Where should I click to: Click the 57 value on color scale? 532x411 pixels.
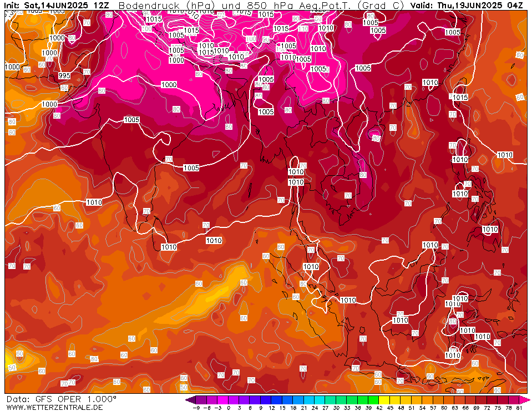433,408
